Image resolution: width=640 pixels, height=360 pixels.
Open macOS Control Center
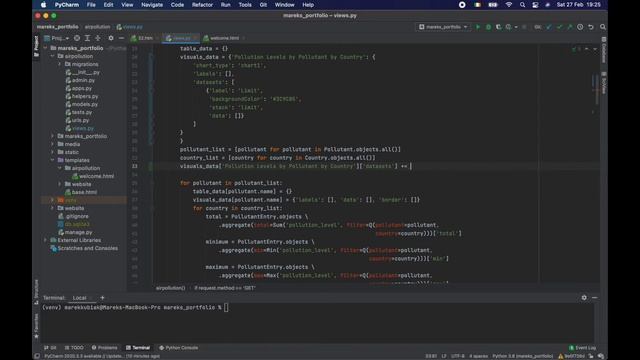[x=535, y=5]
